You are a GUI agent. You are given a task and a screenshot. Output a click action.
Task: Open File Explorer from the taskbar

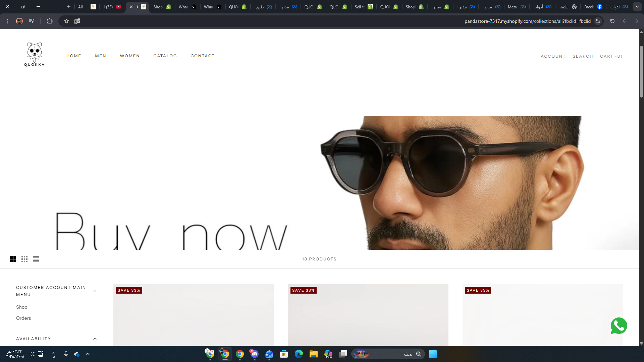tap(313, 354)
